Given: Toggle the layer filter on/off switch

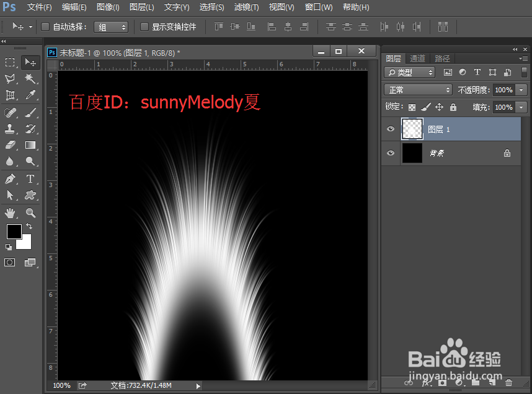Looking at the screenshot, I should click(524, 72).
